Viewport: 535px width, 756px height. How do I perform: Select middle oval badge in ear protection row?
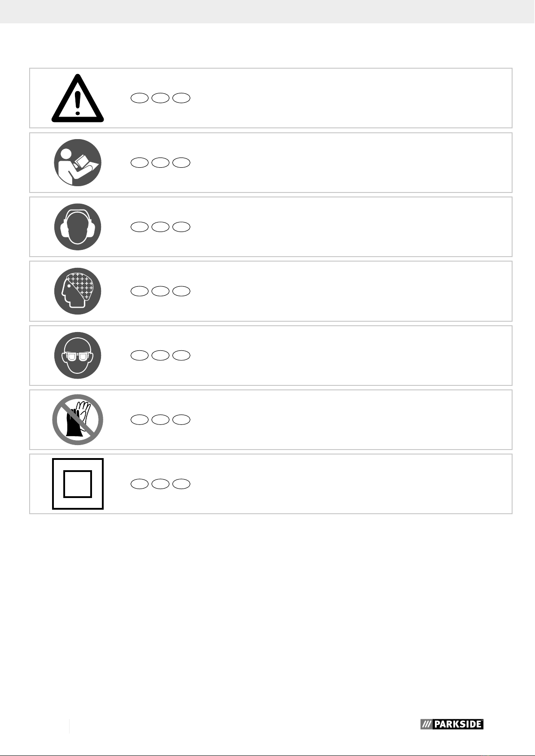pyautogui.click(x=161, y=227)
